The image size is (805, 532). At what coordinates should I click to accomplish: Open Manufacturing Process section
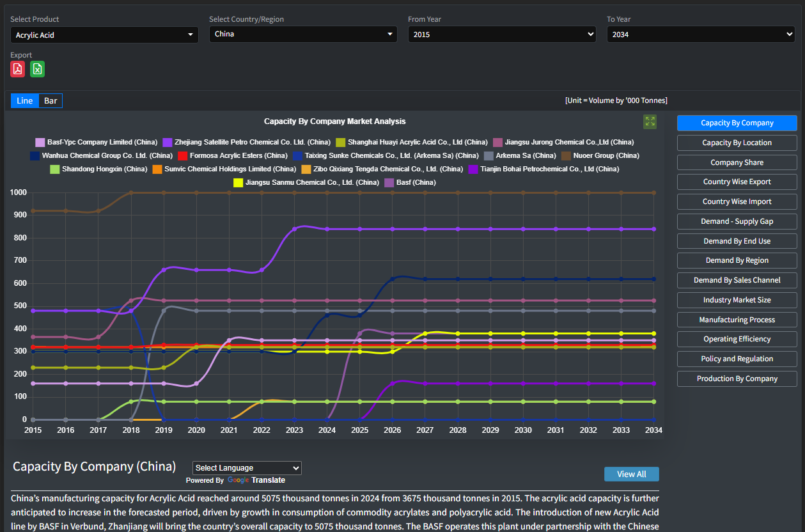pyautogui.click(x=737, y=320)
